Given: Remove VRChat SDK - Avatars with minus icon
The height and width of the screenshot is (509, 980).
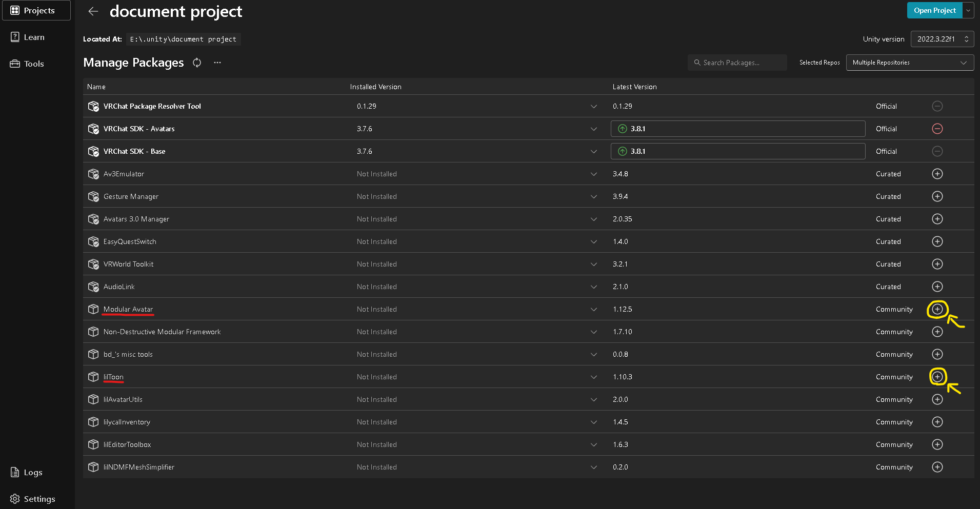Looking at the screenshot, I should (937, 129).
